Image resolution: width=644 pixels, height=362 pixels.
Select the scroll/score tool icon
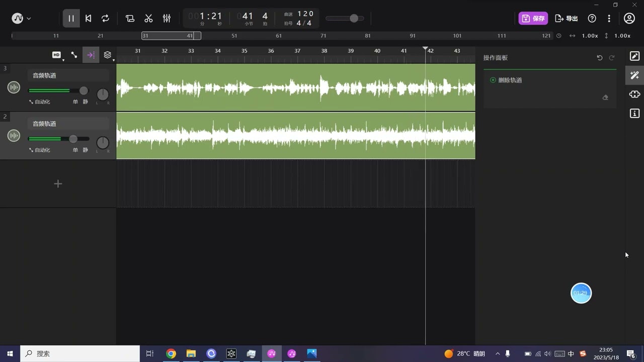(x=130, y=19)
